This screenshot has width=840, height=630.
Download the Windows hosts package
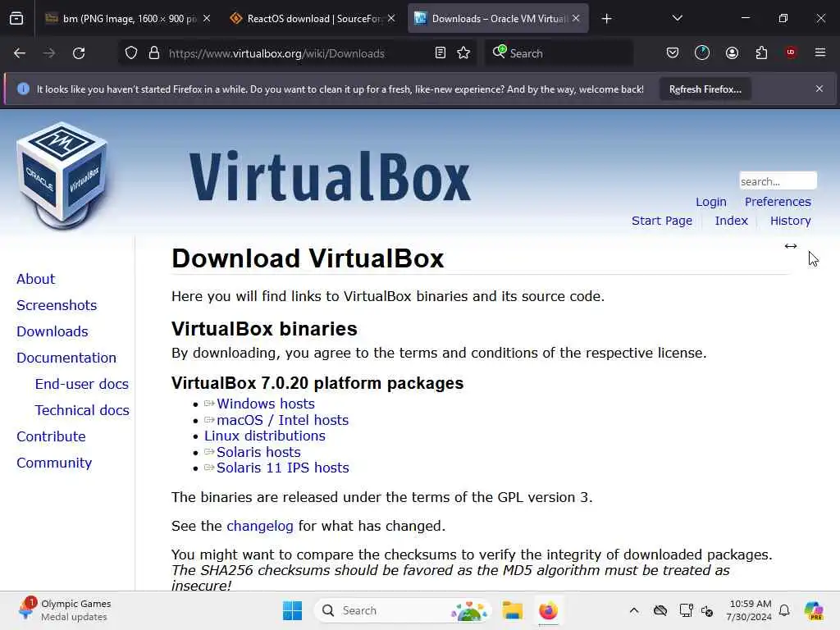(x=265, y=404)
